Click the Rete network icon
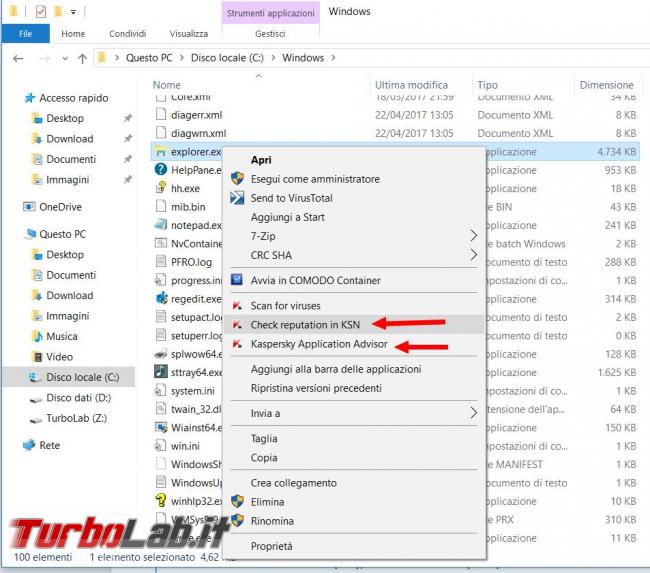Screen dimensions: 650x573 point(29,445)
